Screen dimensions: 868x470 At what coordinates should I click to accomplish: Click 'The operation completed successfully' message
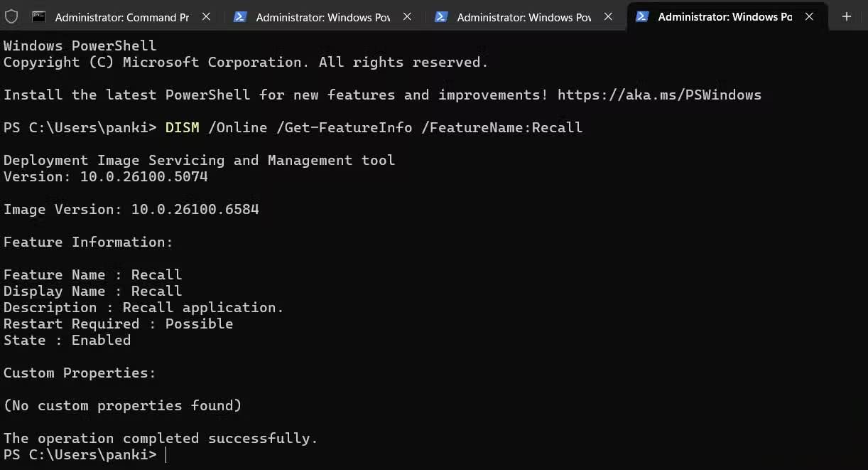pyautogui.click(x=161, y=438)
